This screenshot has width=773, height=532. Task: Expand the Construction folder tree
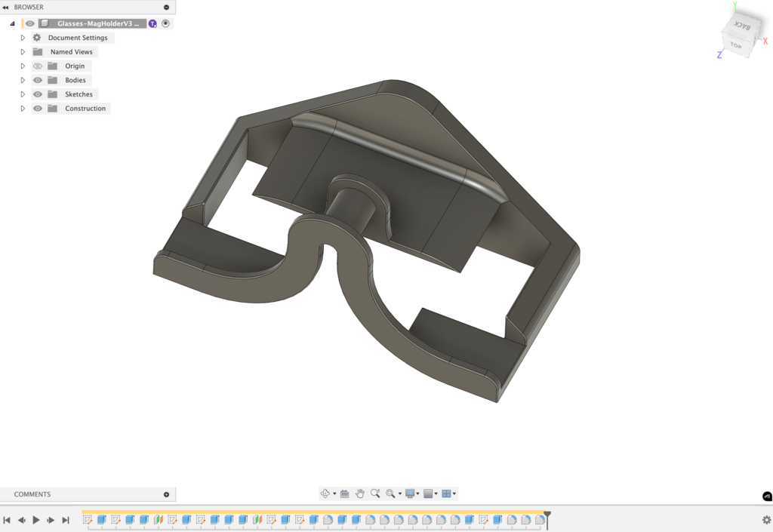tap(23, 109)
